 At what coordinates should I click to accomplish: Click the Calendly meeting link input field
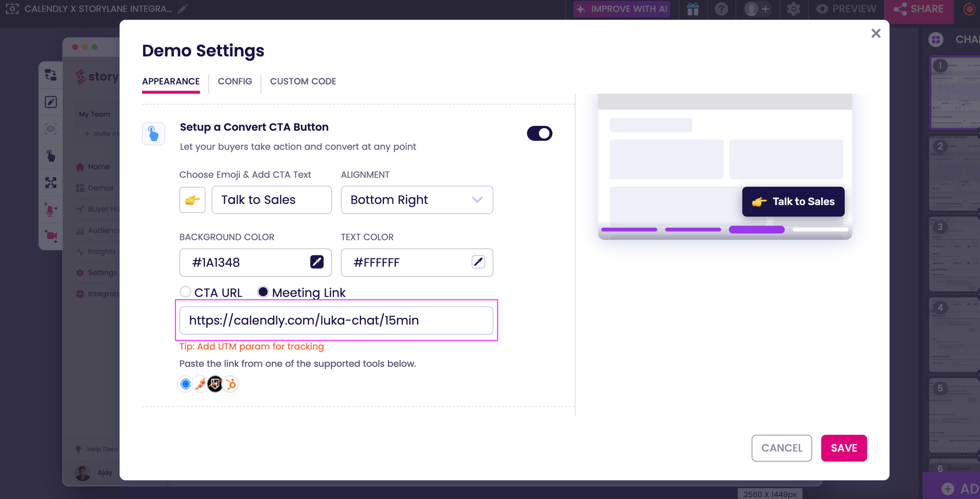coord(336,320)
